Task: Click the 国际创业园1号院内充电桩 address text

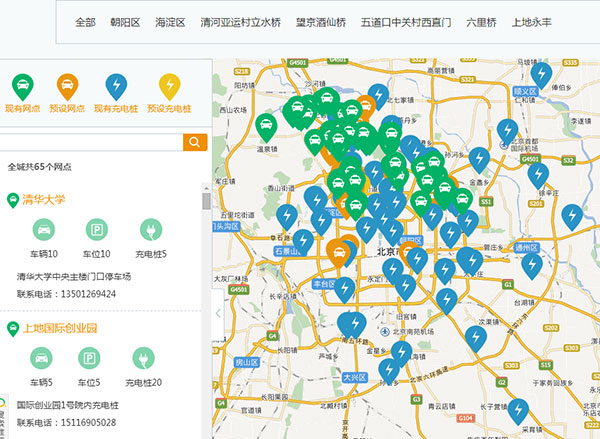Action: pyautogui.click(x=68, y=405)
